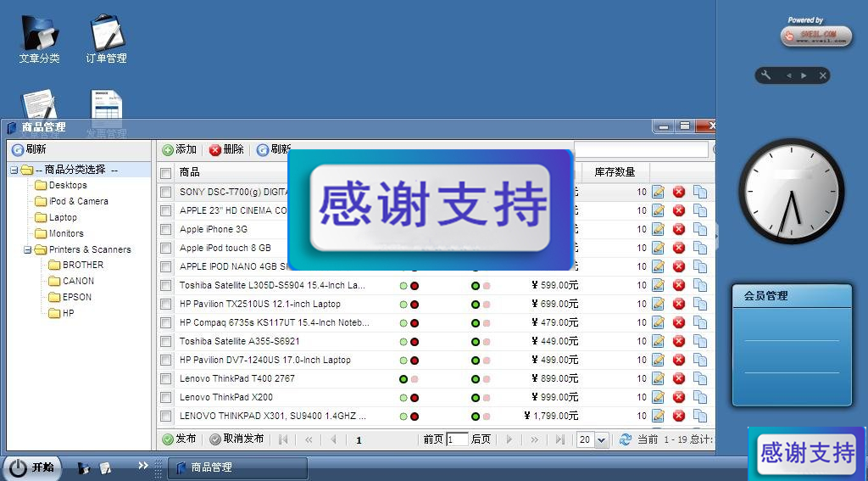Check the Lenovo ThinkPad X200 checkbox
Image resolution: width=868 pixels, height=481 pixels.
click(165, 397)
